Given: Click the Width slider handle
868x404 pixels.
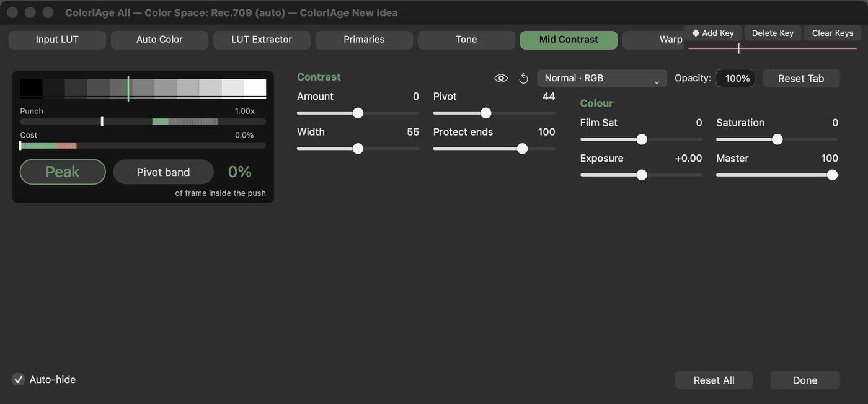Looking at the screenshot, I should click(x=358, y=149).
